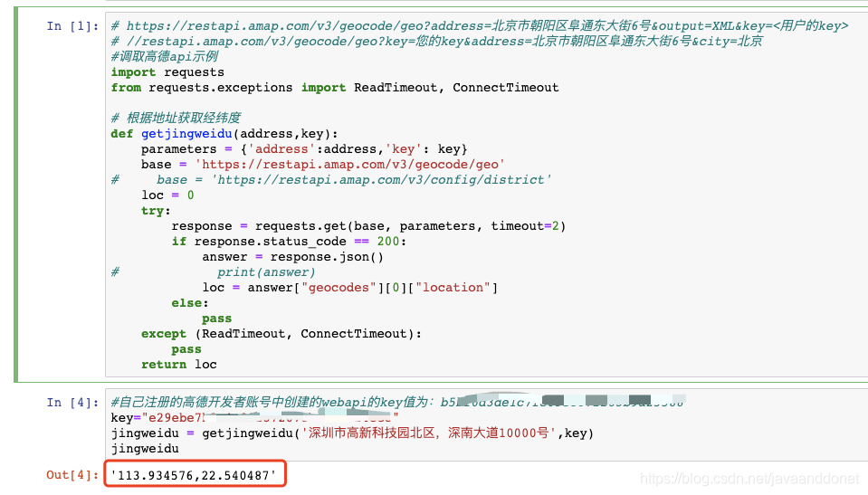The height and width of the screenshot is (495, 868).
Task: Click the '#调取高德api示例' comment
Action: 165,56
